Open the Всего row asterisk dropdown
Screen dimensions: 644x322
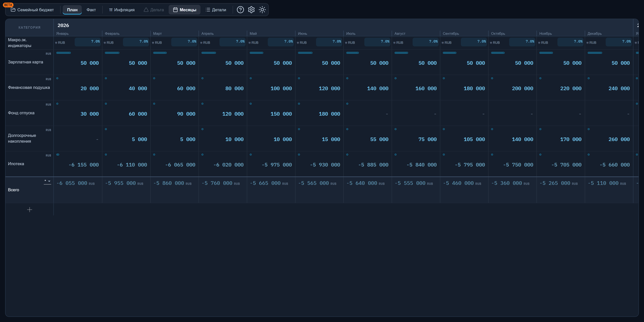point(47,181)
